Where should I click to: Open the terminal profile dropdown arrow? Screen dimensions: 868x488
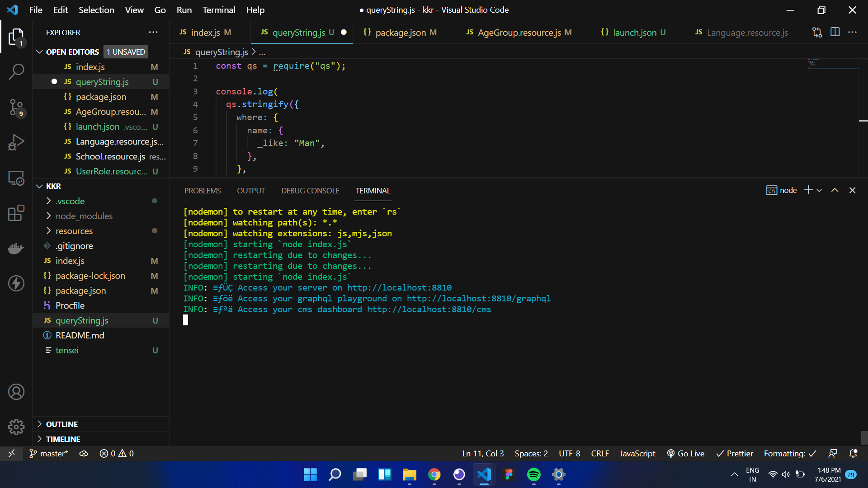(819, 190)
